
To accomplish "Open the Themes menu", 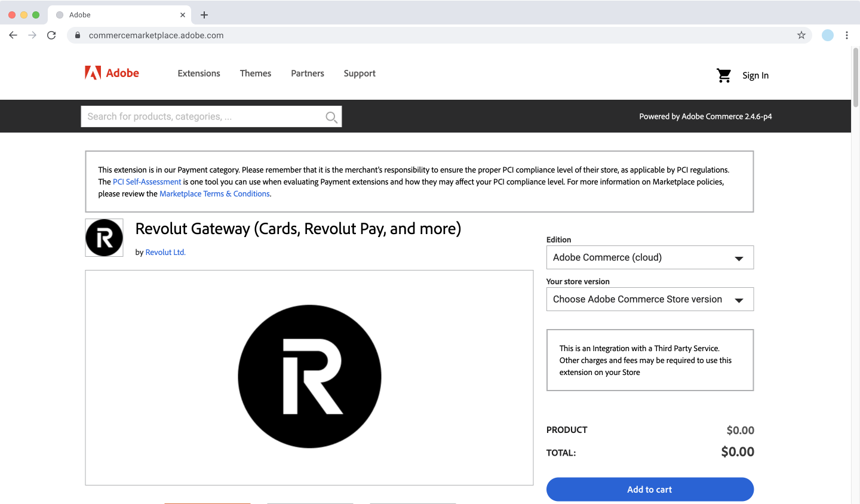I will tap(256, 73).
